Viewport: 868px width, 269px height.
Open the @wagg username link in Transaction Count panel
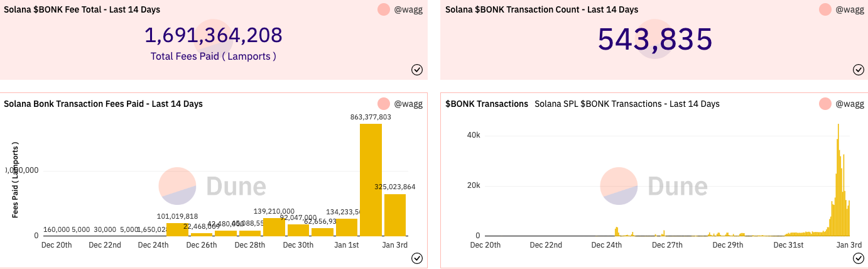850,9
